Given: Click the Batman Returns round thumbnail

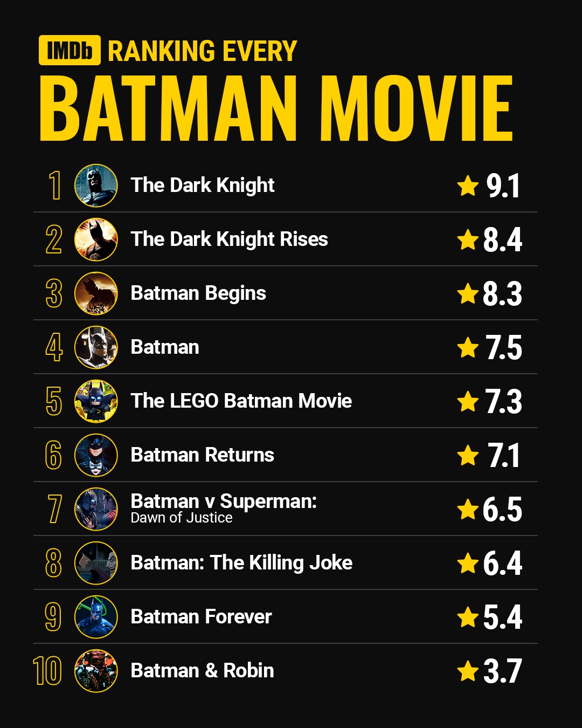Looking at the screenshot, I should pyautogui.click(x=96, y=455).
